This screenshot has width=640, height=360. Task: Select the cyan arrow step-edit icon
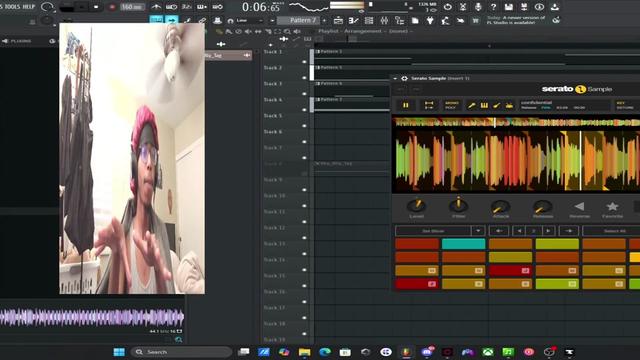[171, 20]
